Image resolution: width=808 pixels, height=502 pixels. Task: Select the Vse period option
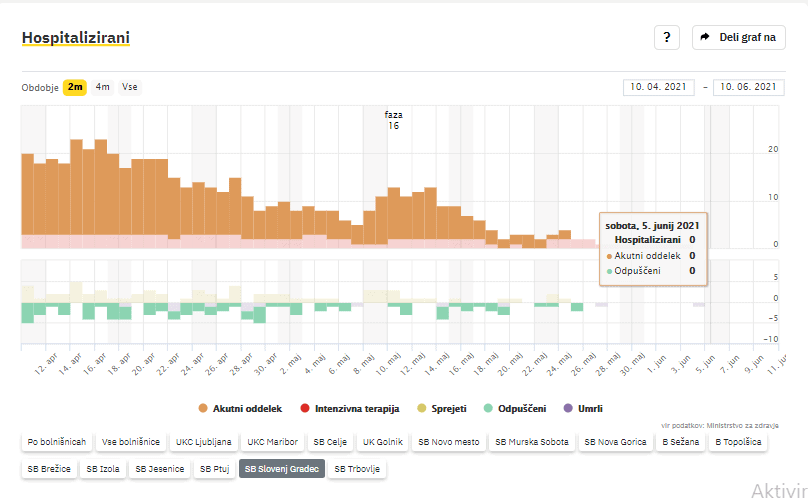pos(130,87)
